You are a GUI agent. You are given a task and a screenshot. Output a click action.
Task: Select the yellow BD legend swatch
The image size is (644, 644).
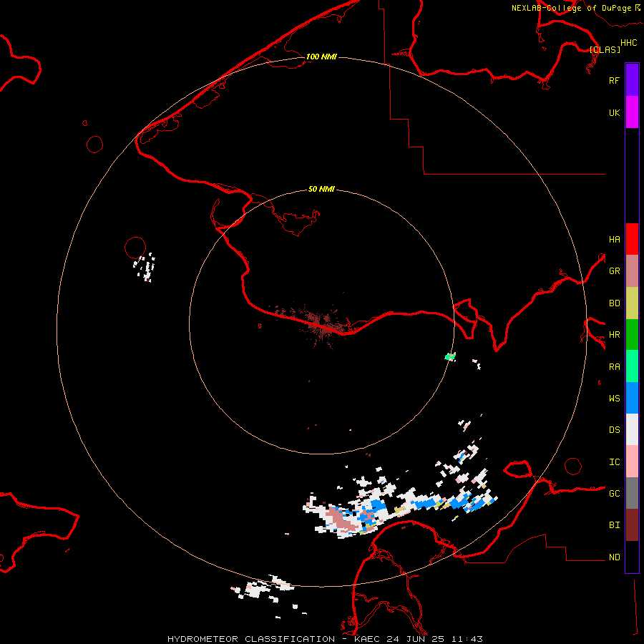tap(632, 303)
